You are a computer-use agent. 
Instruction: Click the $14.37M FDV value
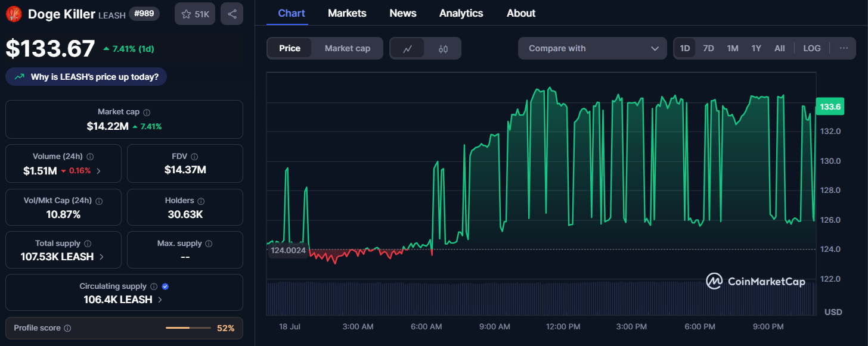185,170
